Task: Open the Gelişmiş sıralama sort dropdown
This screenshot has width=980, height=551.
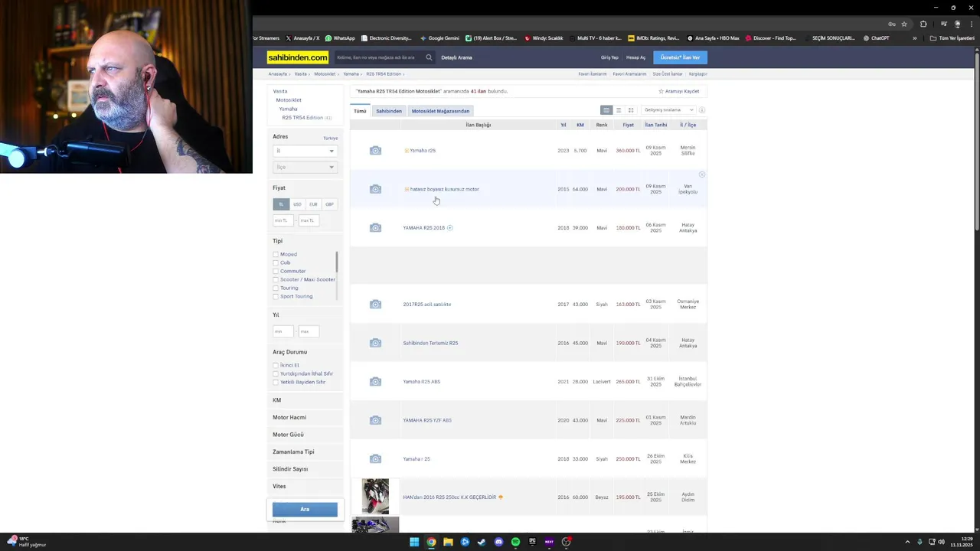Action: [x=668, y=110]
